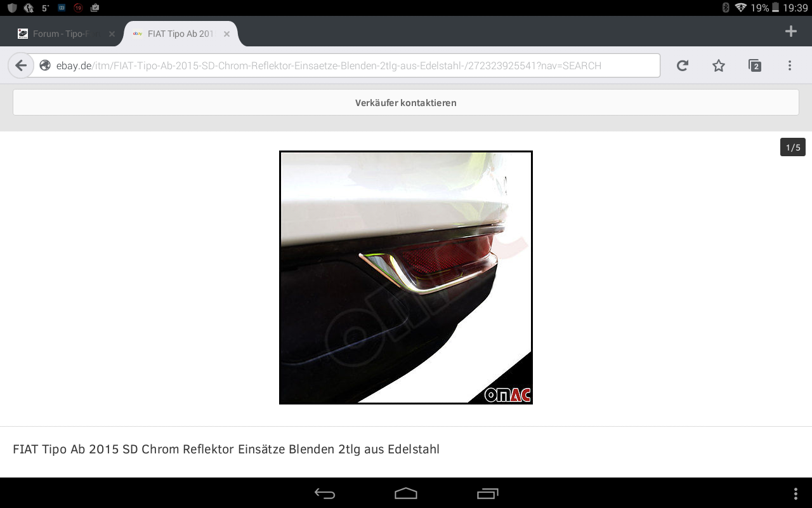Open the tab switcher showing 2 tabs
This screenshot has width=812, height=508.
[x=754, y=65]
